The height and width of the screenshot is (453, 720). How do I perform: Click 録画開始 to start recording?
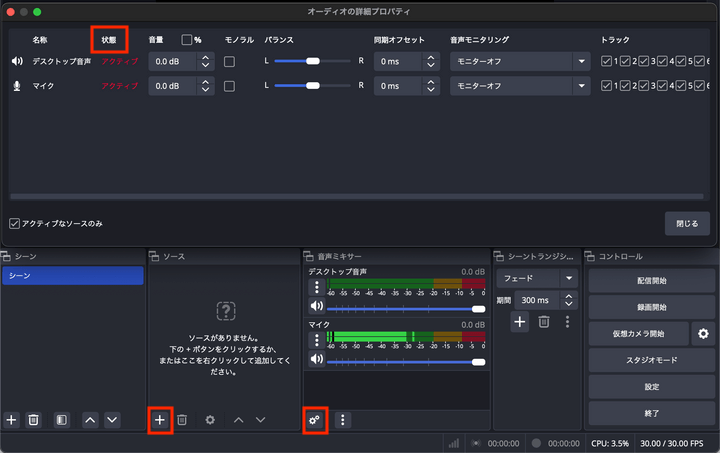click(x=652, y=307)
